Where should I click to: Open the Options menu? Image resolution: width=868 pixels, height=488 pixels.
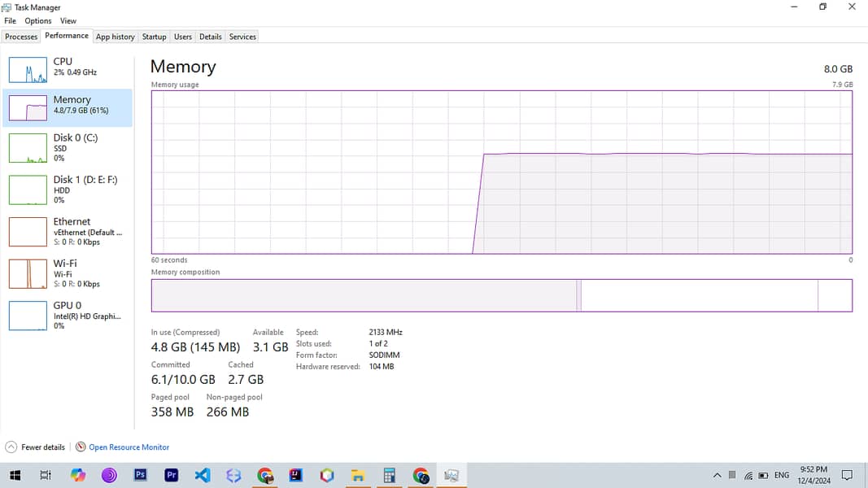pos(37,21)
